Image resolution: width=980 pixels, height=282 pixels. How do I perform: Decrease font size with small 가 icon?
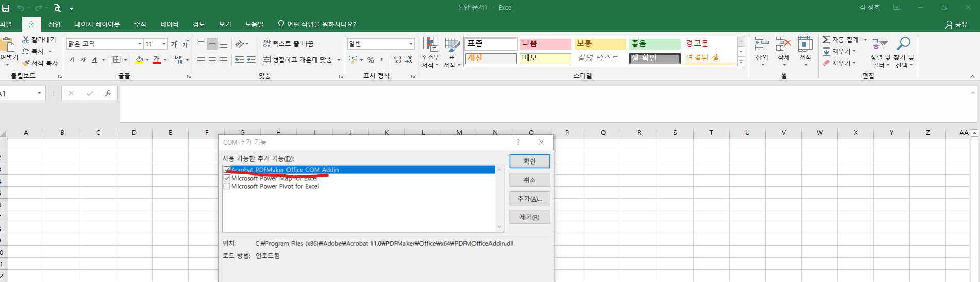[x=185, y=44]
